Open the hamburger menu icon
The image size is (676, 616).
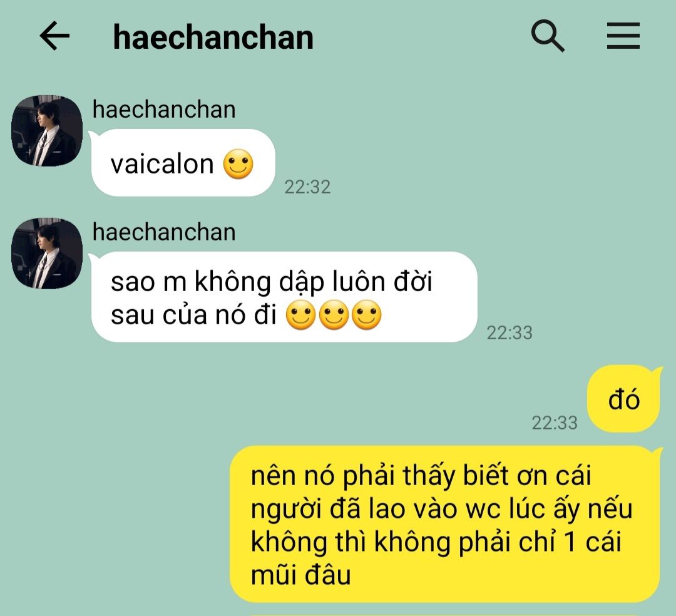623,36
